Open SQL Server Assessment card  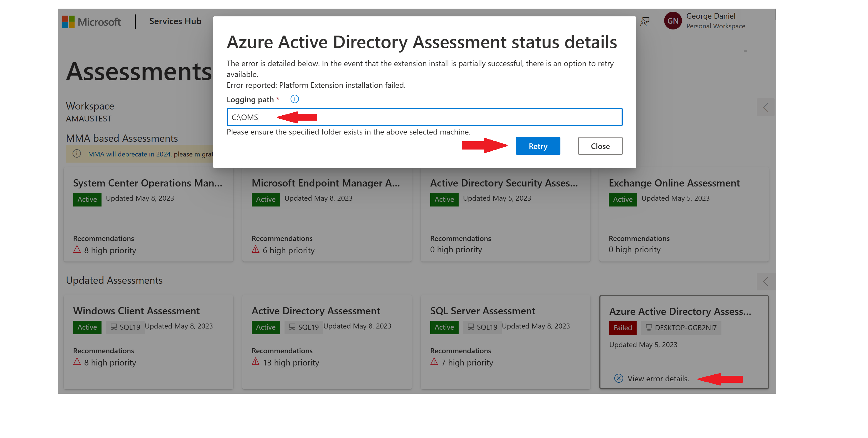(x=505, y=342)
